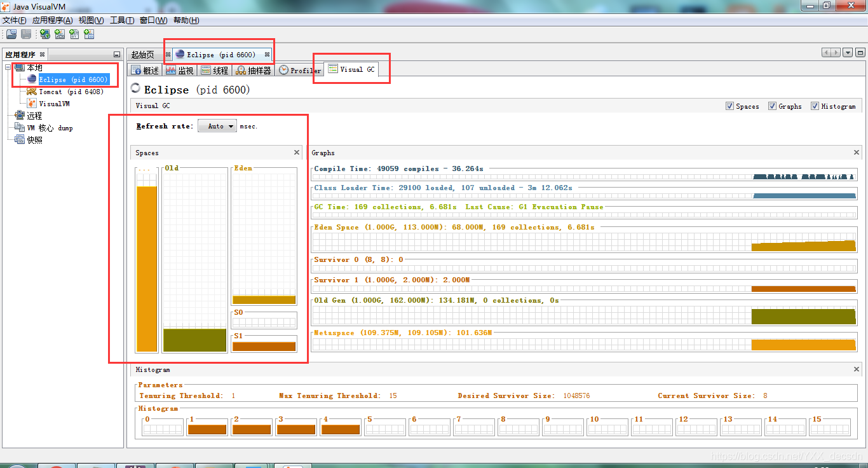The height and width of the screenshot is (468, 868).
Task: Click the Add JMX Connection toolbar icon
Action: tap(60, 34)
